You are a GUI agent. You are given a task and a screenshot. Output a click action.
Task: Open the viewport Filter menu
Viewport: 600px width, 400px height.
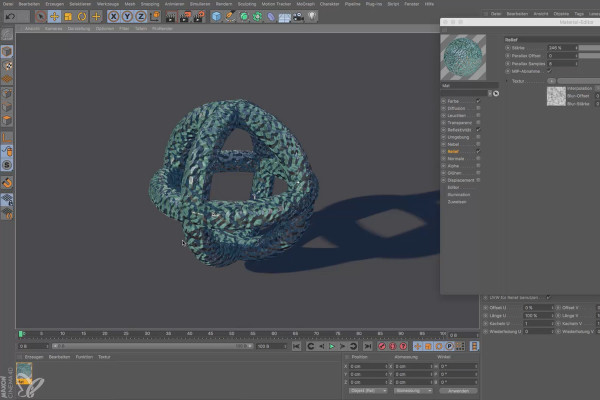tap(124, 29)
